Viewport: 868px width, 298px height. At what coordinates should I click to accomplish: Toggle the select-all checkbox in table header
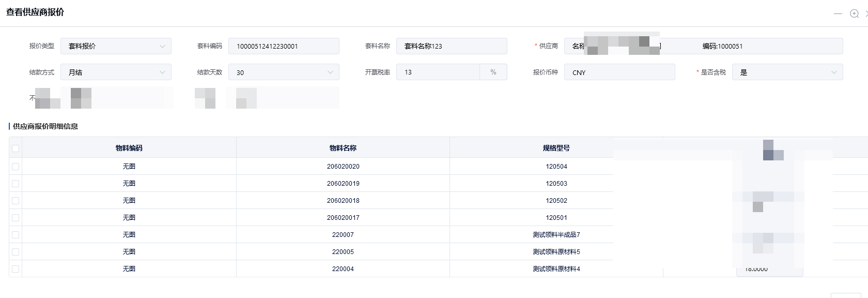[x=16, y=148]
